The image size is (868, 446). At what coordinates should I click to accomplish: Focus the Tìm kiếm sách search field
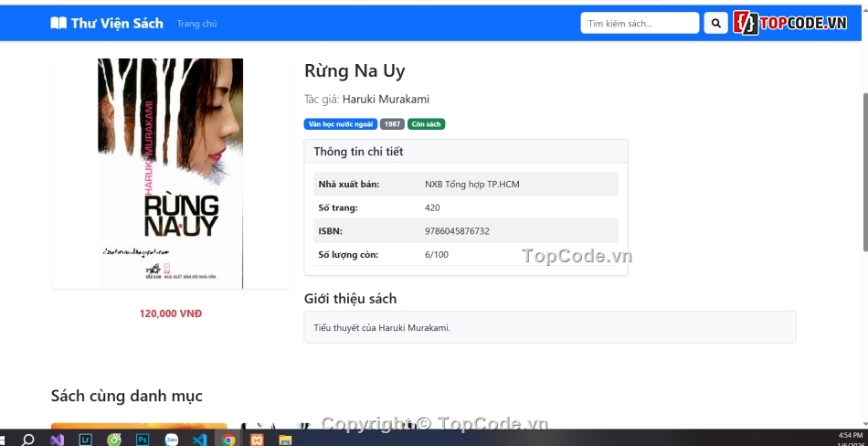click(x=640, y=23)
